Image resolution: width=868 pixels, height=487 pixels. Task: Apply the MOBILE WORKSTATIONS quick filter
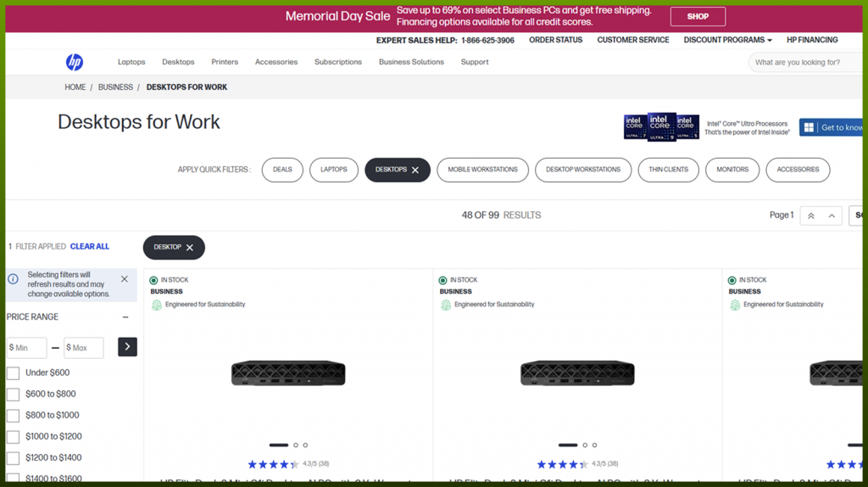pyautogui.click(x=482, y=170)
